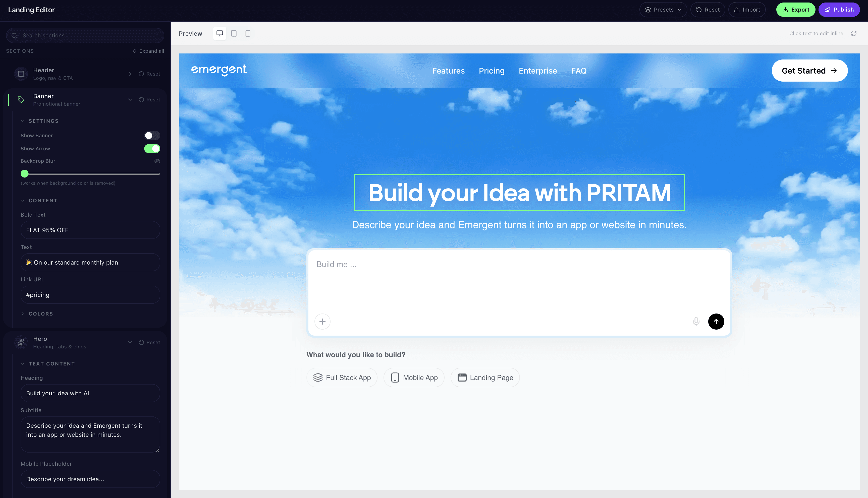868x498 pixels.
Task: Click the send arrow in the prompt box
Action: coord(717,322)
